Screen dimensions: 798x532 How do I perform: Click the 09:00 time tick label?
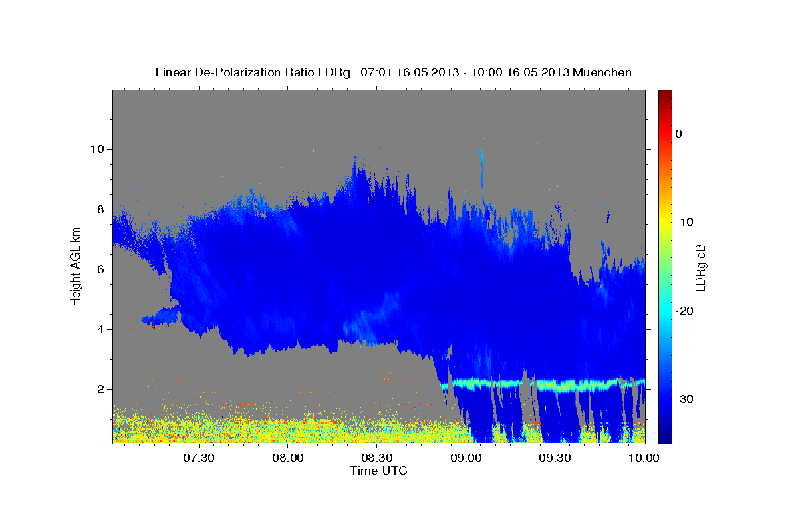click(466, 458)
